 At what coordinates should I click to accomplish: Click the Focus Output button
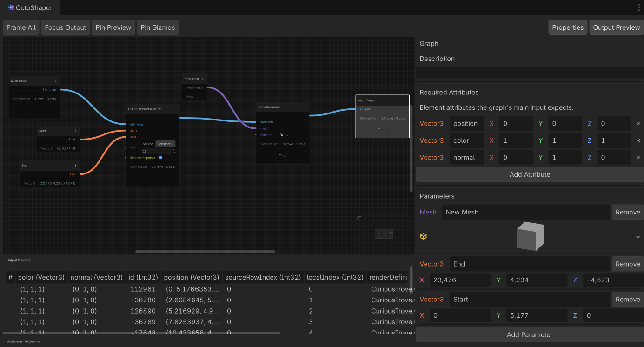pos(66,27)
